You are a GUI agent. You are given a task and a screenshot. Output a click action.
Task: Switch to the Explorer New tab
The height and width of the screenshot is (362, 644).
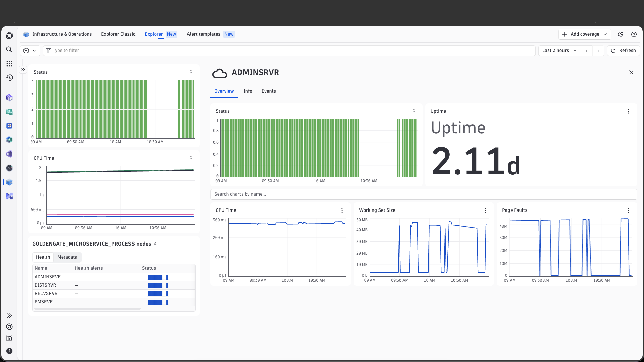[x=161, y=34]
